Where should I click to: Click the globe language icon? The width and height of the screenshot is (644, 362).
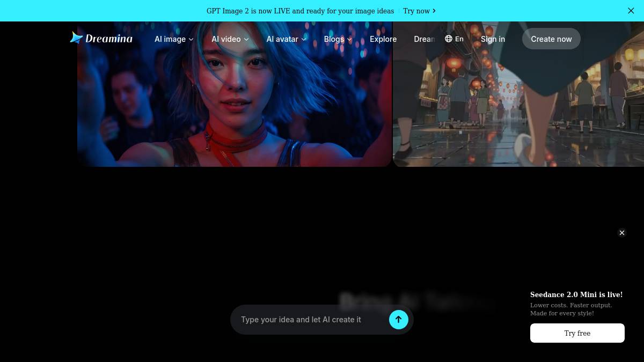tap(449, 39)
